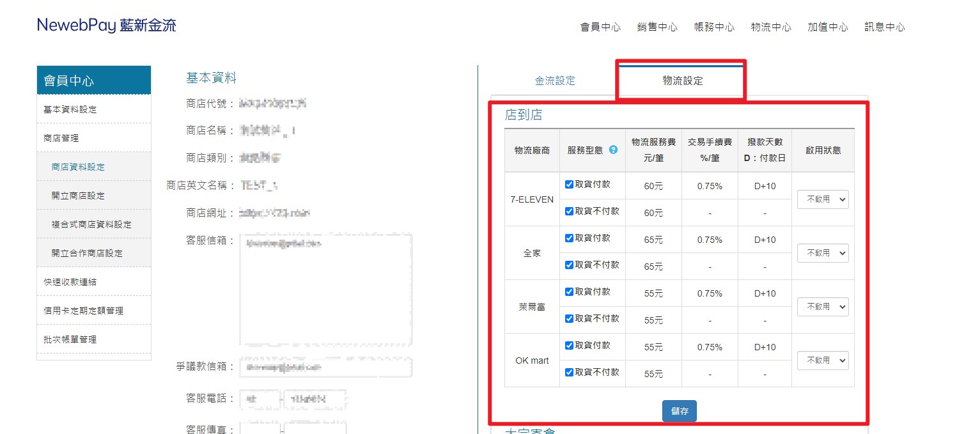The image size is (980, 434).
Task: Toggle OK mart 取貨不付款 checkbox
Action: click(x=569, y=373)
